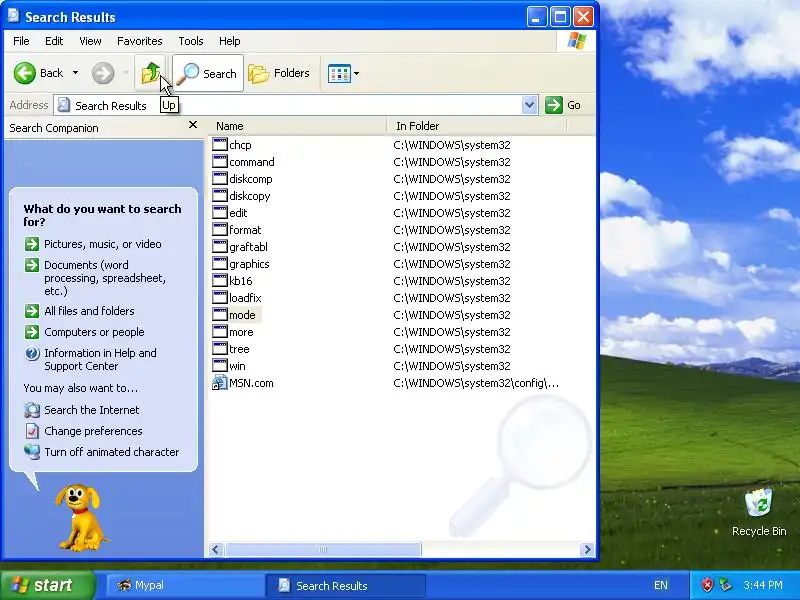This screenshot has width=800, height=600.
Task: Open the Edit menu
Action: coord(54,41)
